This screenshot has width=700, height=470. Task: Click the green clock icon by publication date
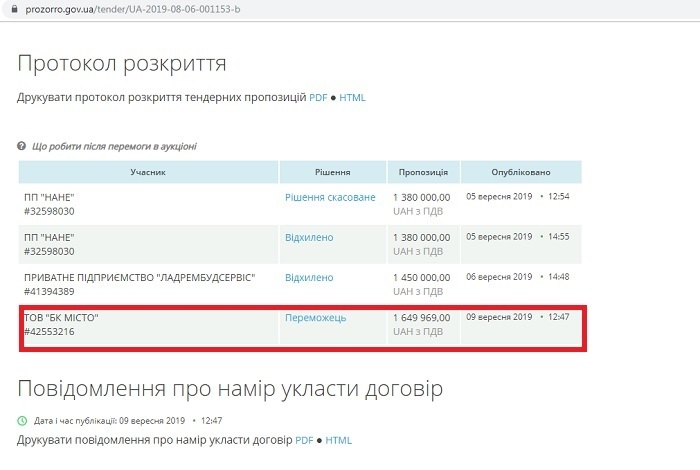coord(22,420)
